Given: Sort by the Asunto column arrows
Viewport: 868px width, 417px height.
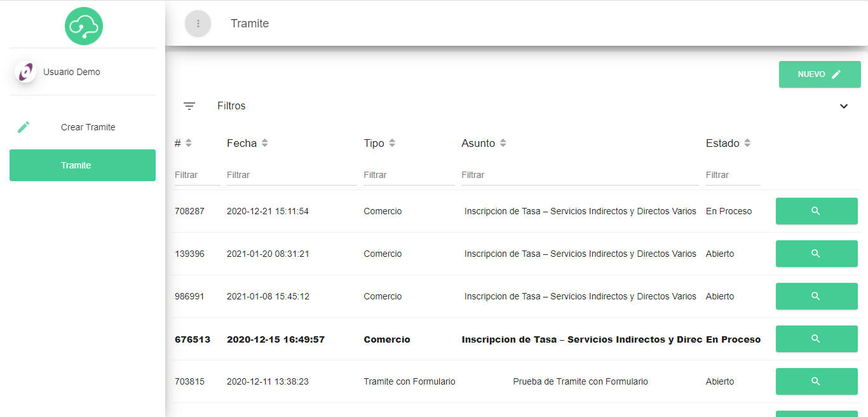Looking at the screenshot, I should [x=503, y=143].
